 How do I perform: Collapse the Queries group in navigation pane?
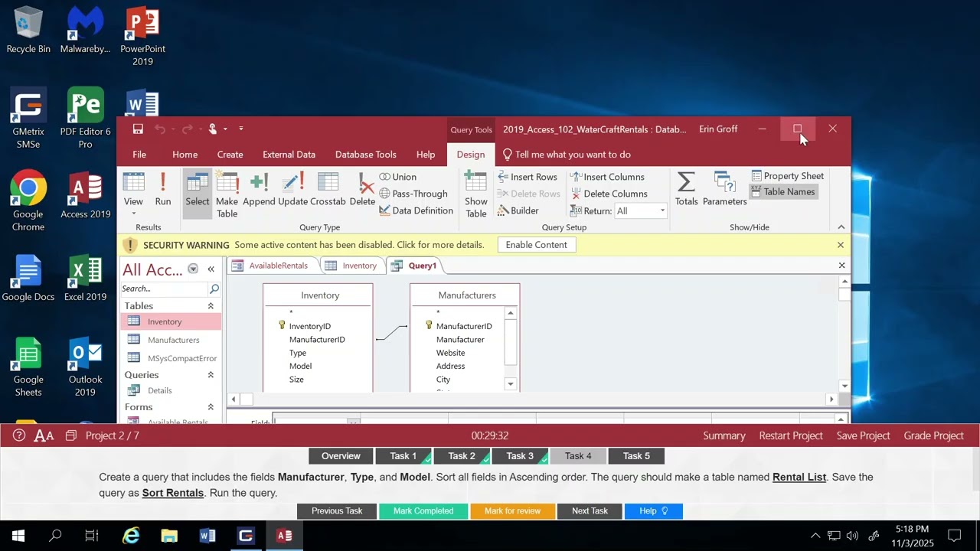point(211,375)
